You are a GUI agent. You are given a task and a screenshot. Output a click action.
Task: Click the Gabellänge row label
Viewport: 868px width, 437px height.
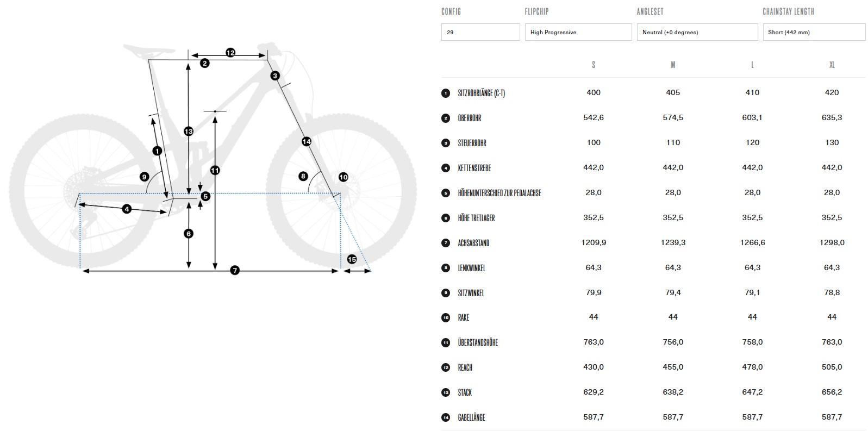pos(472,417)
